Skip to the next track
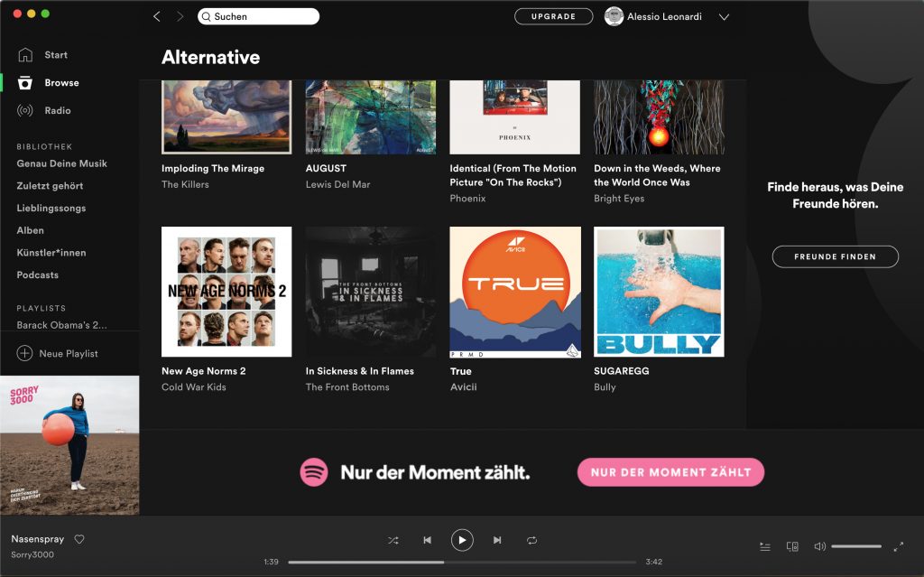The image size is (924, 577). pos(497,540)
